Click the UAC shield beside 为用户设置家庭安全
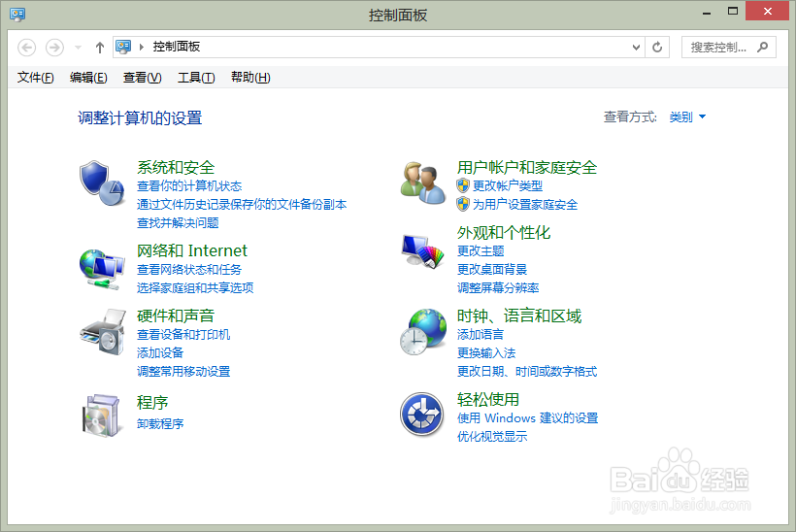Viewport: 796px width, 532px height. pyautogui.click(x=462, y=205)
